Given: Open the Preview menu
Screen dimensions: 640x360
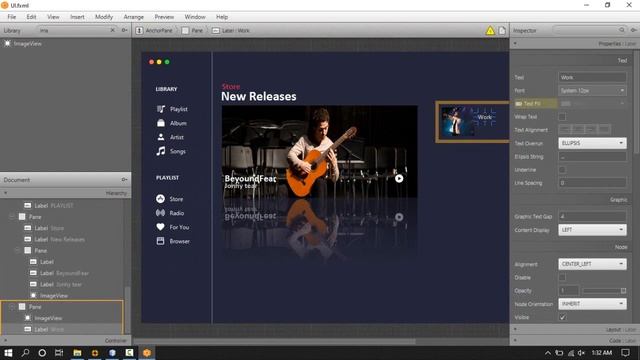Looking at the screenshot, I should tap(164, 17).
